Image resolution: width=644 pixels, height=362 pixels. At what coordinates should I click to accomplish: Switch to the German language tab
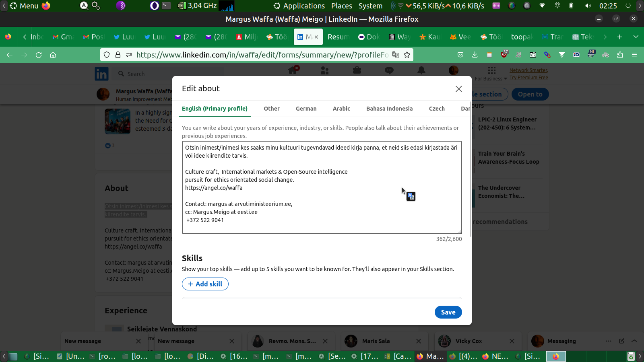[x=306, y=109]
